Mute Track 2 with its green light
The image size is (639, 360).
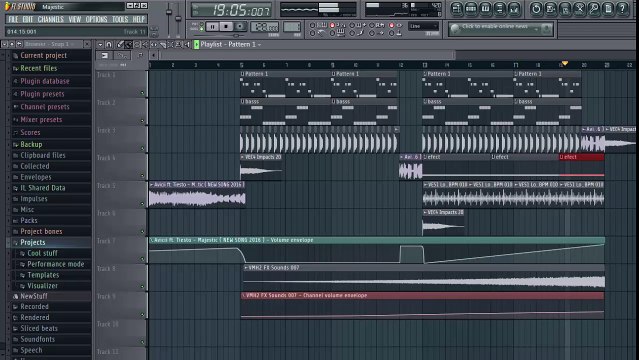pyautogui.click(x=142, y=121)
